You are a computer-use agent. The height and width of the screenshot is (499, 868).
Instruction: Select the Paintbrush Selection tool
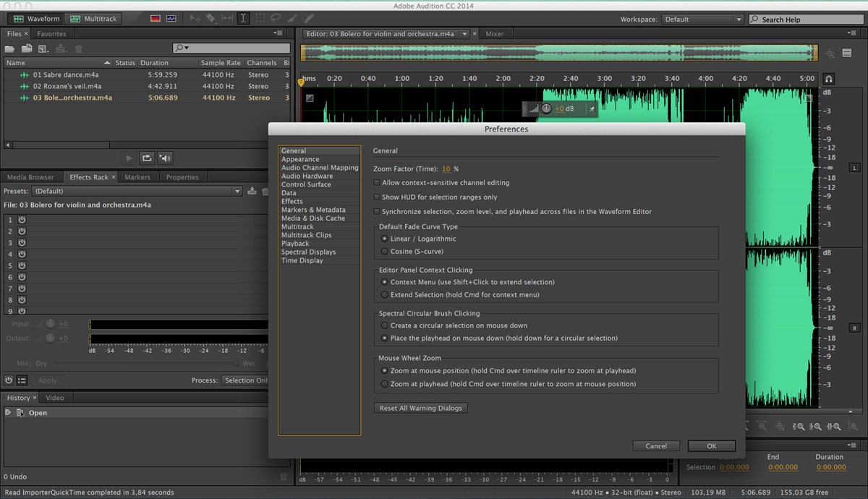click(292, 19)
